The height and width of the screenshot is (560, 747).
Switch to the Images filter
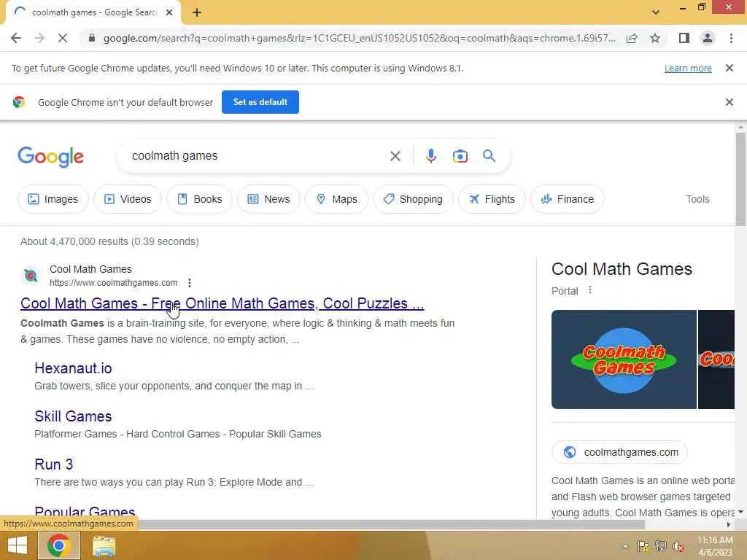point(53,199)
